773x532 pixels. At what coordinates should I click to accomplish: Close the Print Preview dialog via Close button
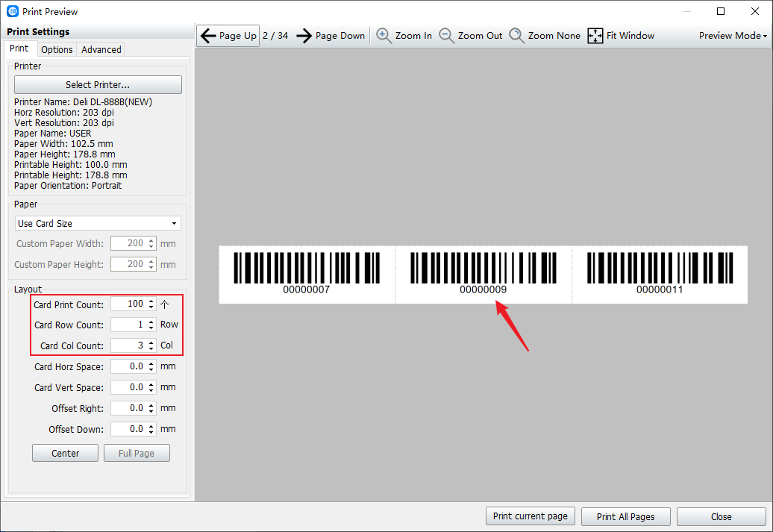coord(722,517)
